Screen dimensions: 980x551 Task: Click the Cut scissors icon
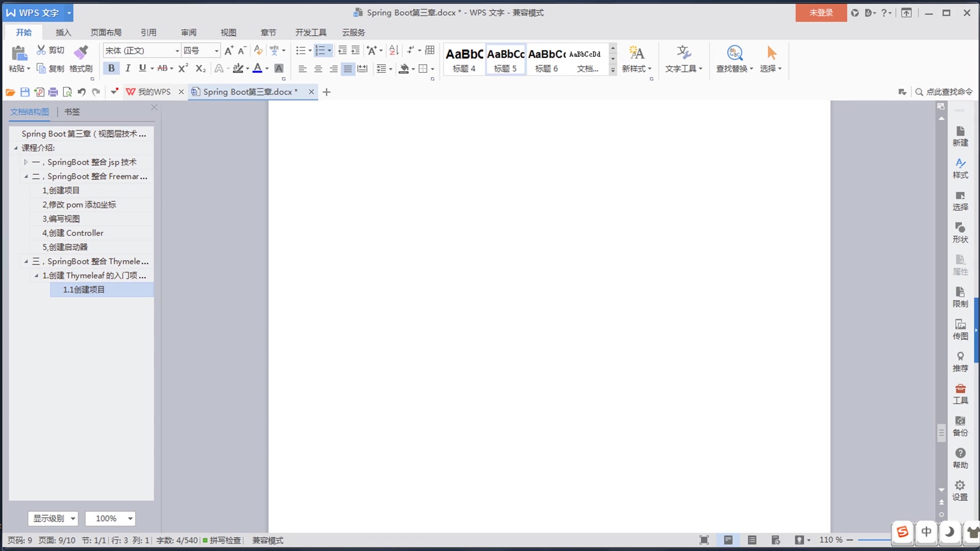pyautogui.click(x=41, y=50)
